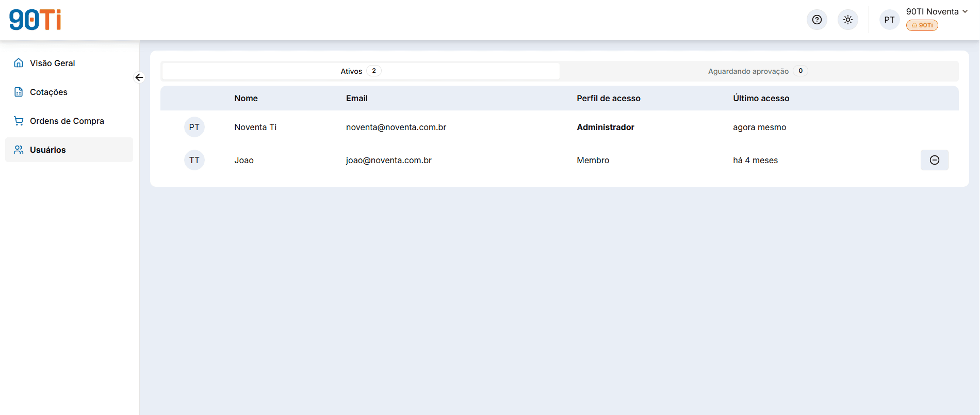Collapse the sidebar with arrow icon
Viewport: 980px width, 415px height.
pos(139,77)
